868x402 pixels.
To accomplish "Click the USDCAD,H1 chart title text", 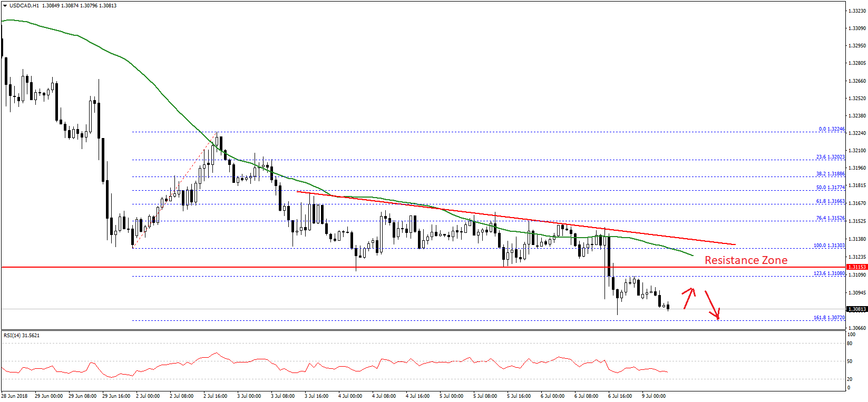I will 24,6.
